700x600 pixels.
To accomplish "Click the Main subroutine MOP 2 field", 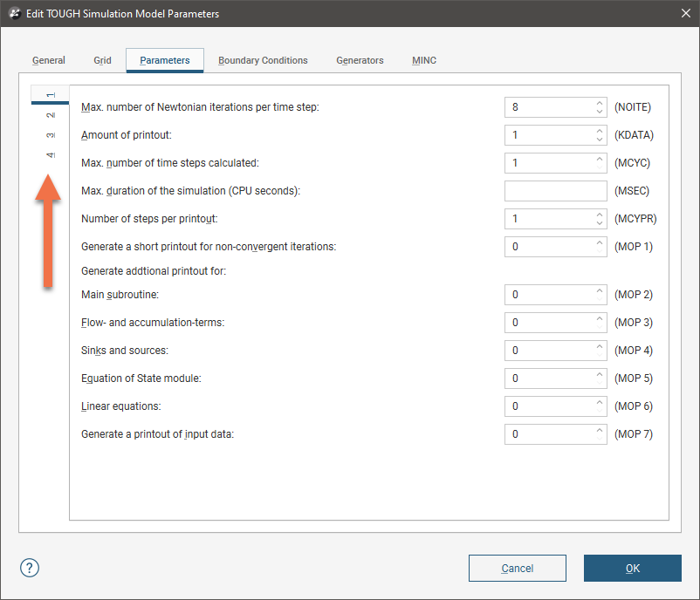I will 550,295.
